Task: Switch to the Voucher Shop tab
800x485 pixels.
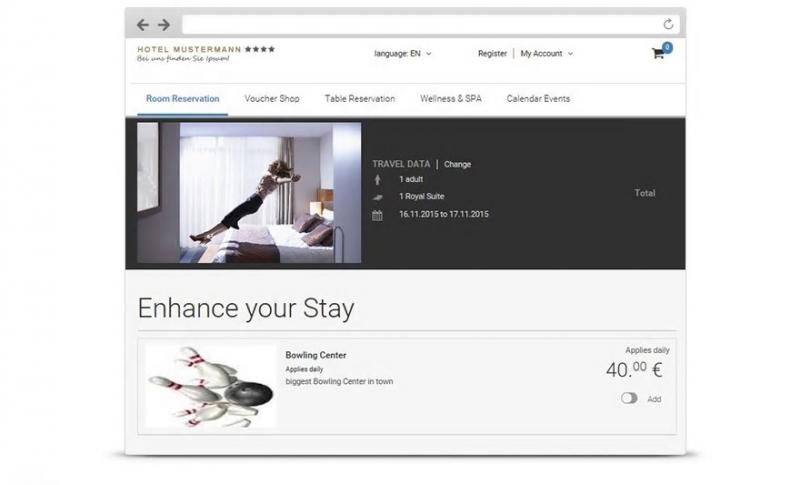Action: (272, 98)
